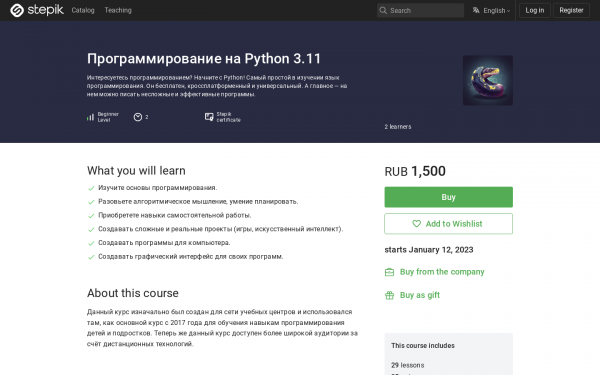Click the Stepik certificate icon
600x375 pixels.
coord(209,117)
